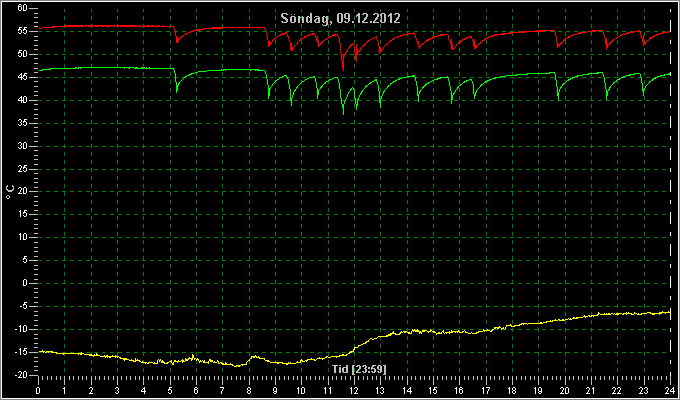The height and width of the screenshot is (400, 680).
Task: Click the green curve's lowest dip near 11:30
Action: tap(343, 114)
